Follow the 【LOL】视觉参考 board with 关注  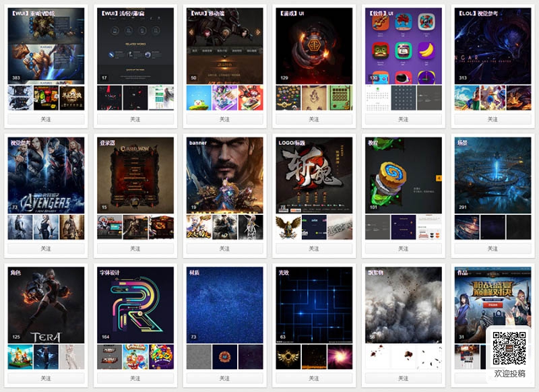click(493, 119)
